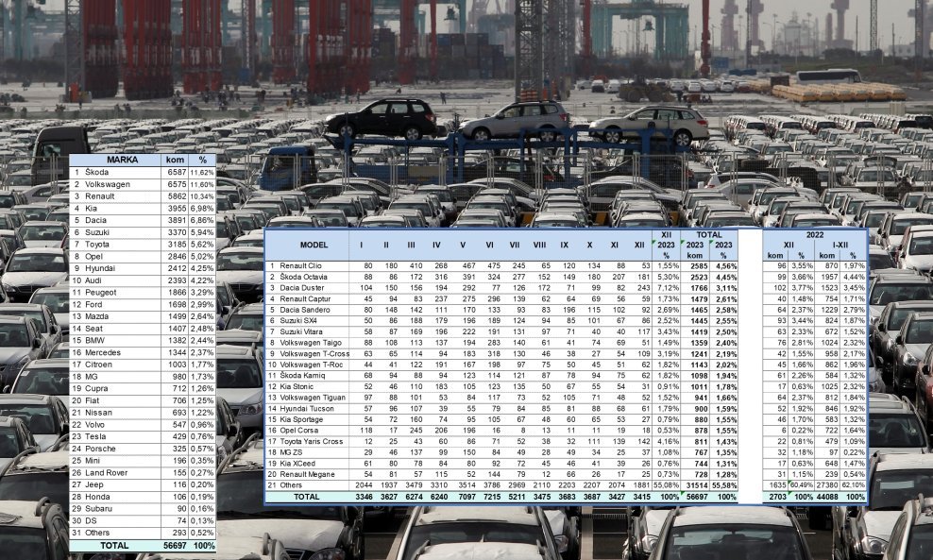Click the "VIII" month column header
Viewport: 933px width, 560px height.
[x=540, y=245]
